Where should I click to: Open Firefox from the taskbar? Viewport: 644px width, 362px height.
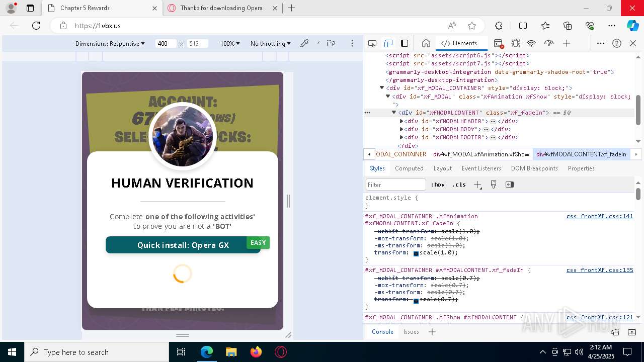coord(256,352)
